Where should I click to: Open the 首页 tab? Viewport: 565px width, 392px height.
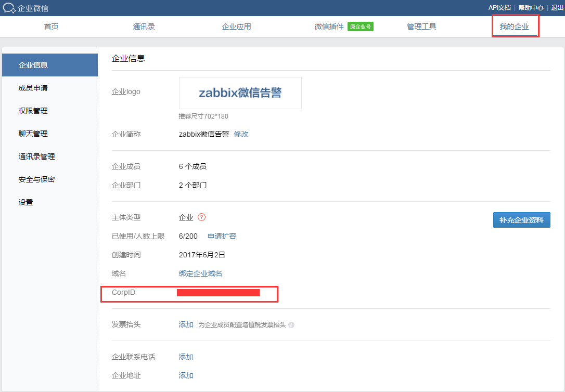pyautogui.click(x=51, y=27)
